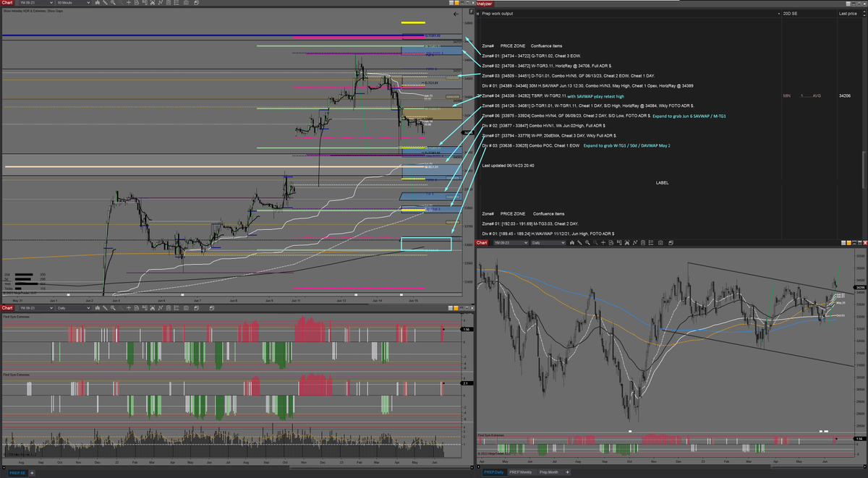The image size is (868, 478).
Task: Open drawing tools in the 60 Minute chart
Action: tap(105, 4)
